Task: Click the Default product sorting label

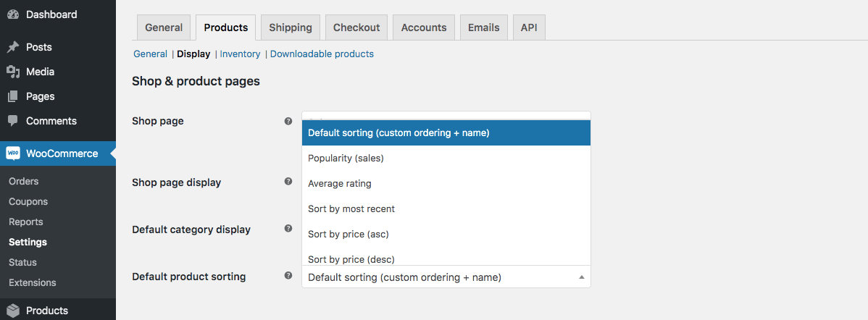Action: click(189, 277)
